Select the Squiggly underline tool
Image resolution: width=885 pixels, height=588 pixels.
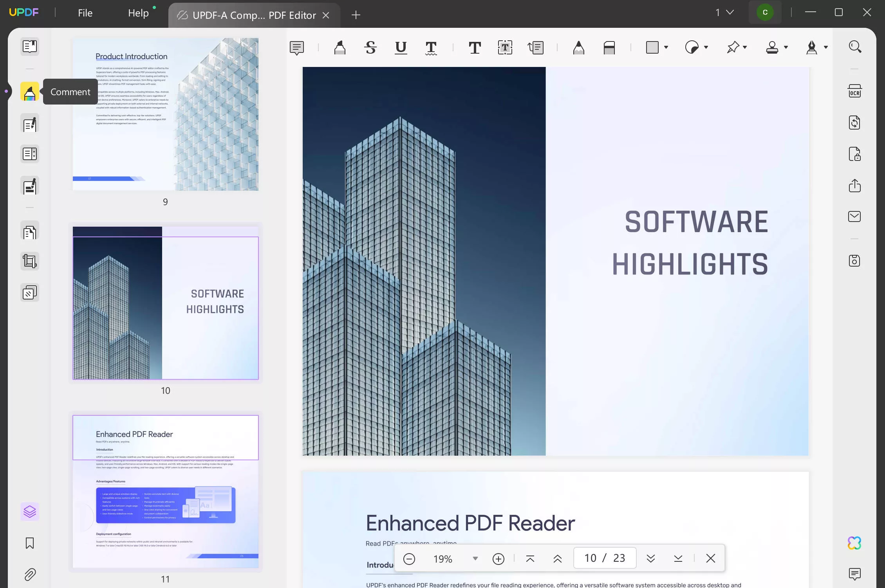pyautogui.click(x=431, y=48)
